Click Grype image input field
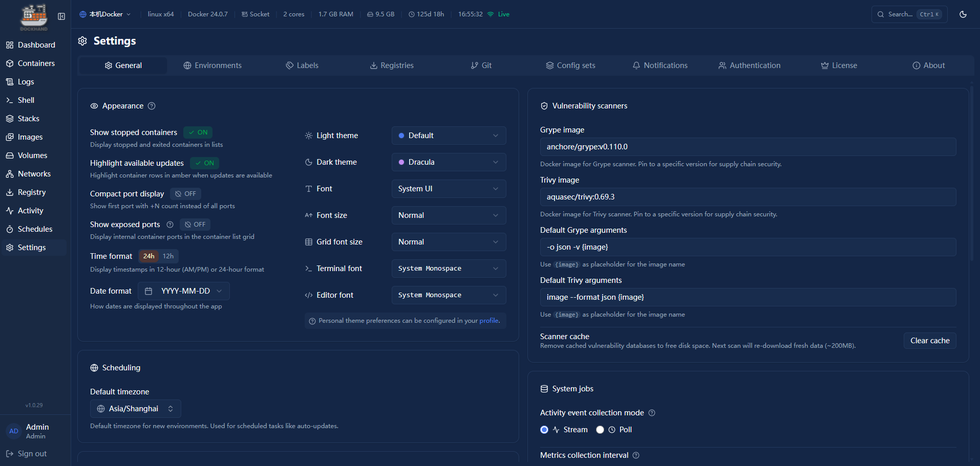980x466 pixels. 748,147
